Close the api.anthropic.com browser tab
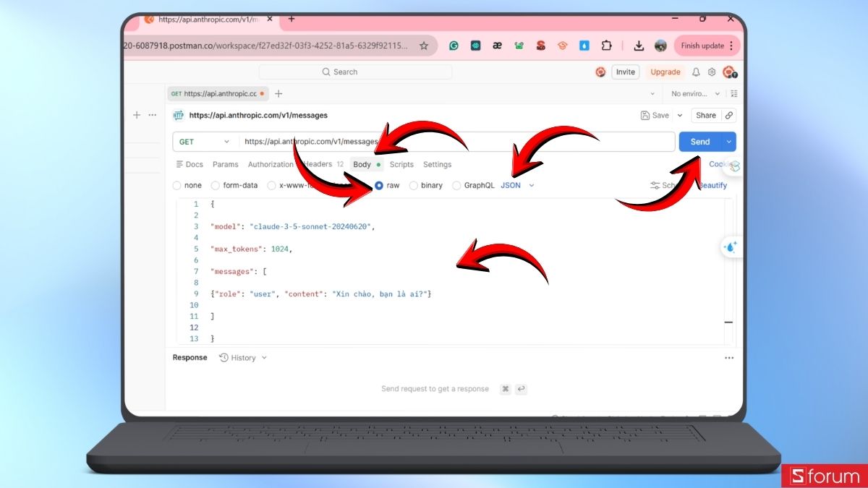868x488 pixels. [271, 19]
